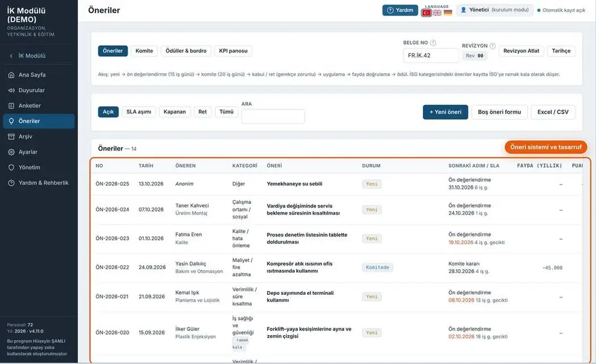Viewport: 596px width, 364px height.
Task: Click the 'Depo sayımında el terminali kullanımı' suggestion
Action: 300,297
